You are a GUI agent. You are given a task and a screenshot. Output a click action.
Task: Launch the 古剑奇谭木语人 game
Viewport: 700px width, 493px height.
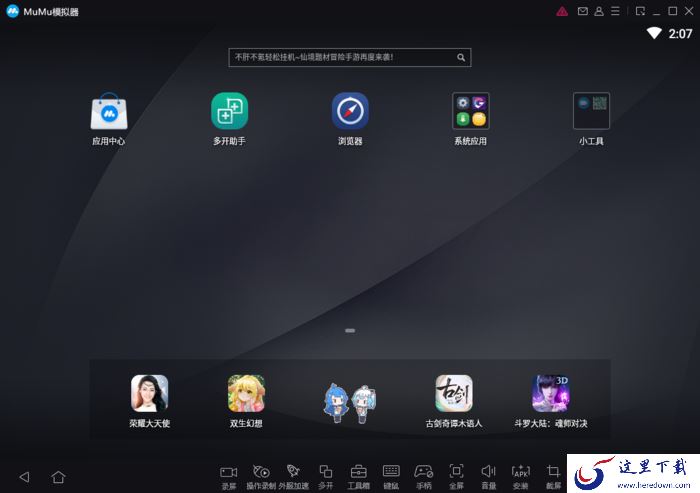click(x=454, y=393)
